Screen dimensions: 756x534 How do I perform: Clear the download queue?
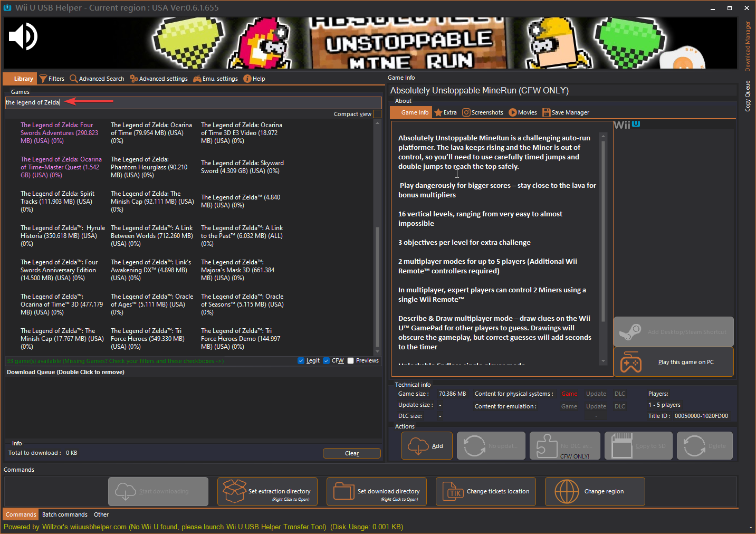click(352, 453)
